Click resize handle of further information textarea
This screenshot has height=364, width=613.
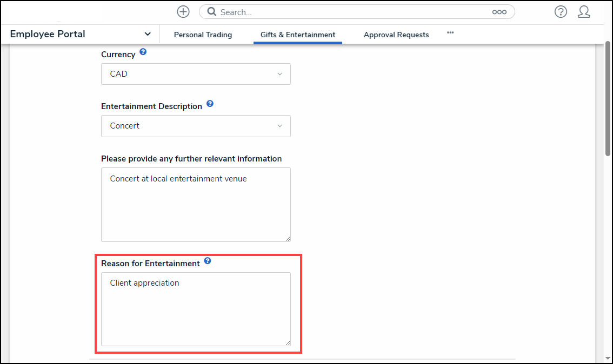288,238
